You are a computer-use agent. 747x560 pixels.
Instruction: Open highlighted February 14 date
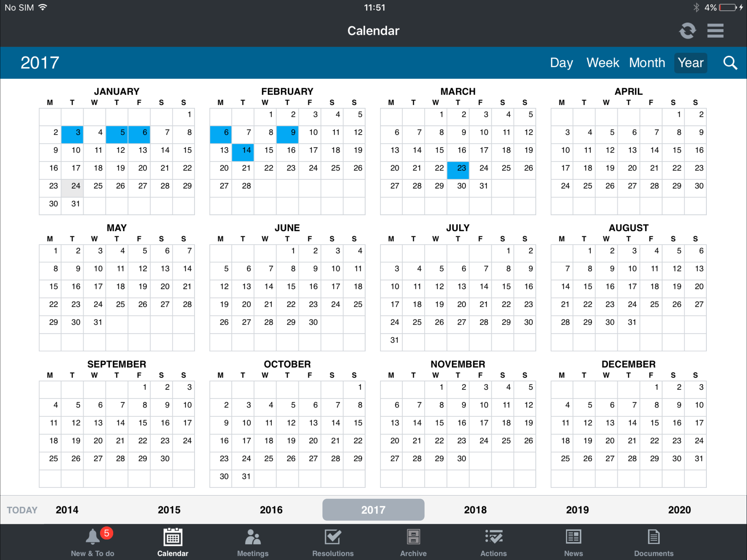(243, 152)
